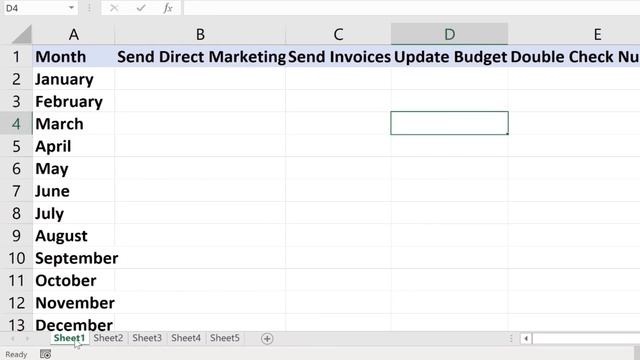
Task: Click the horizontal scrollbar track
Action: tap(586, 338)
